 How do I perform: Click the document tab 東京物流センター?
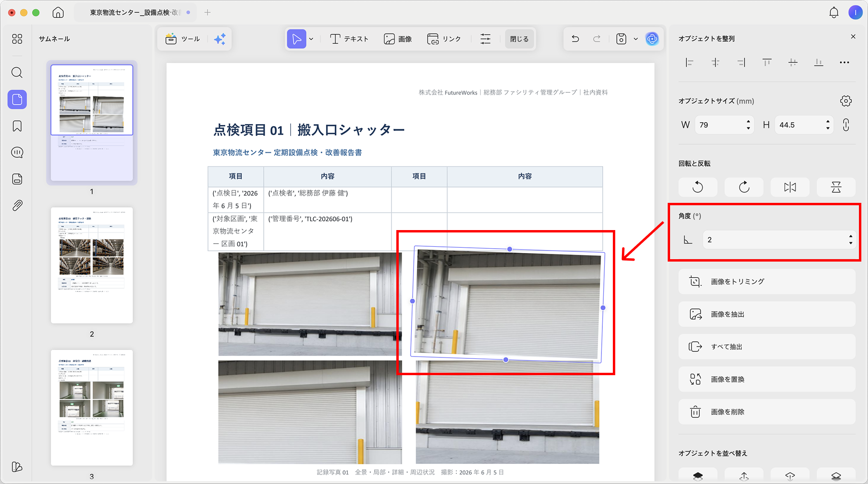coord(136,12)
